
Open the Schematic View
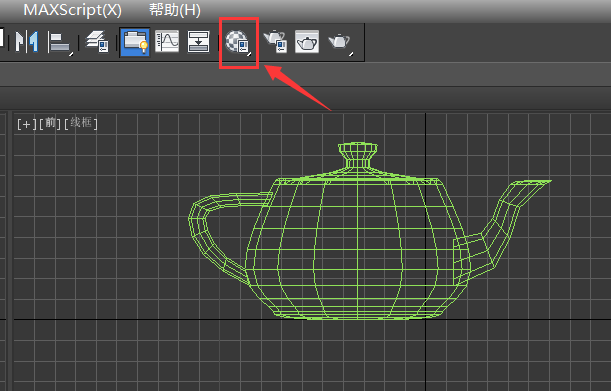pos(198,41)
